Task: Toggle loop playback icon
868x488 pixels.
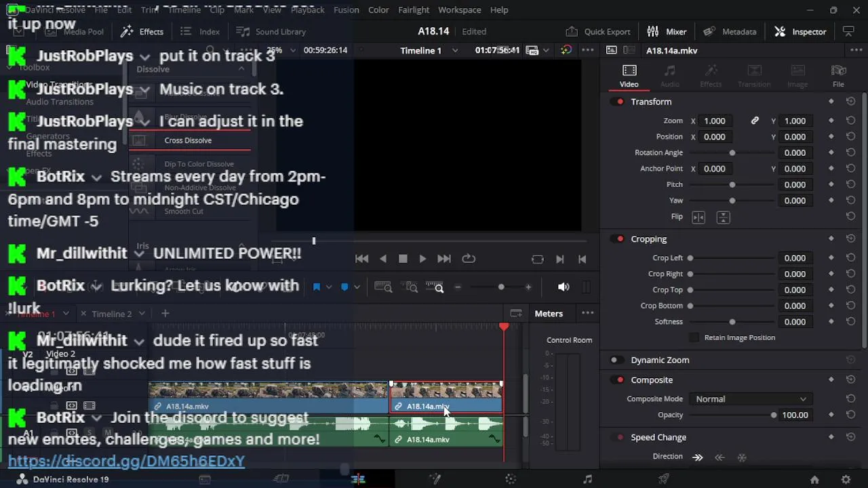Action: click(x=469, y=259)
